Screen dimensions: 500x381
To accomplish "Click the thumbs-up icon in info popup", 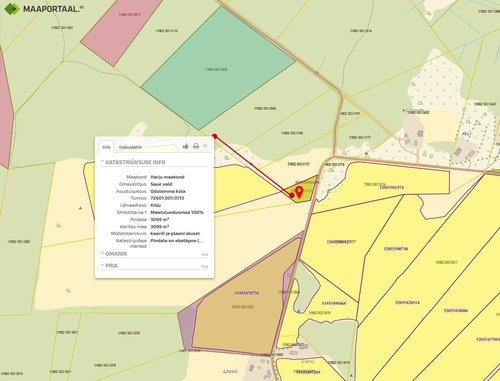I will pyautogui.click(x=186, y=146).
